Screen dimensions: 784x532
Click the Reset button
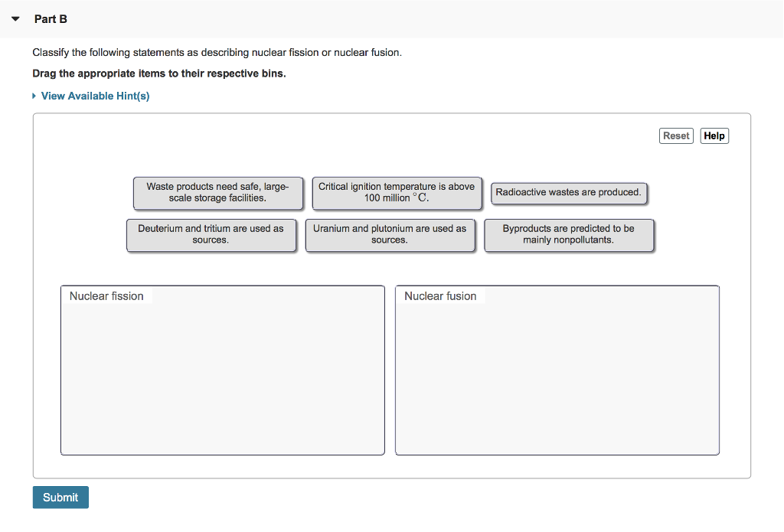pyautogui.click(x=676, y=136)
